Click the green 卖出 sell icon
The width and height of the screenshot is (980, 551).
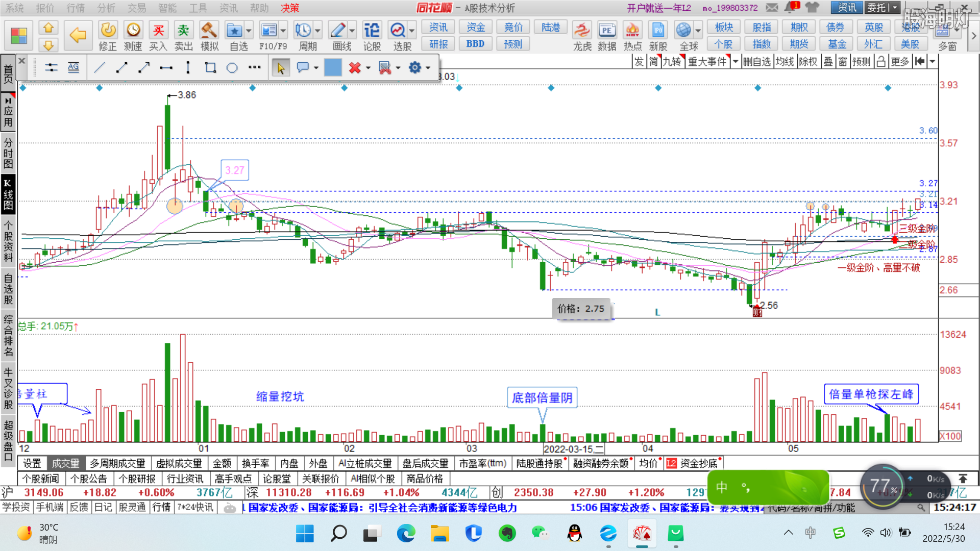pyautogui.click(x=183, y=30)
